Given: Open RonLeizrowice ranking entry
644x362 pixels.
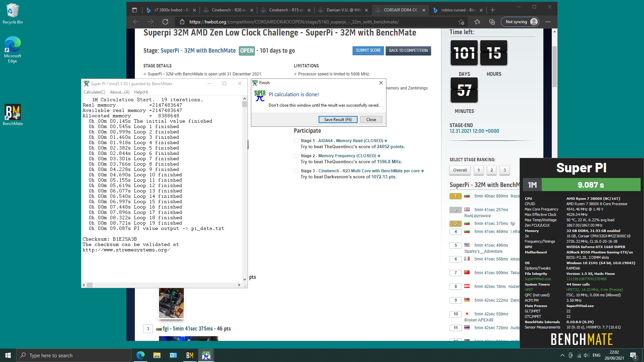Looking at the screenshot, I should tap(477, 216).
